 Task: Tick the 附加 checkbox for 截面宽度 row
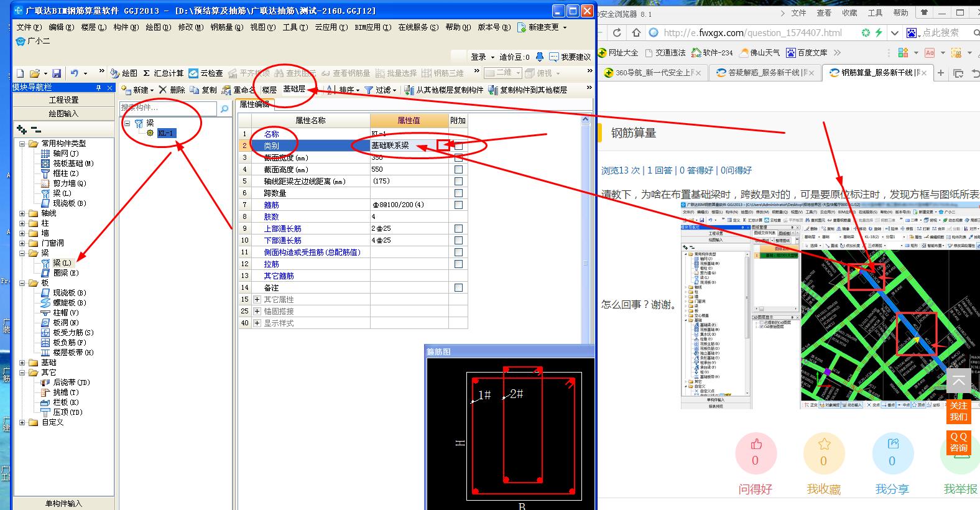tap(458, 158)
